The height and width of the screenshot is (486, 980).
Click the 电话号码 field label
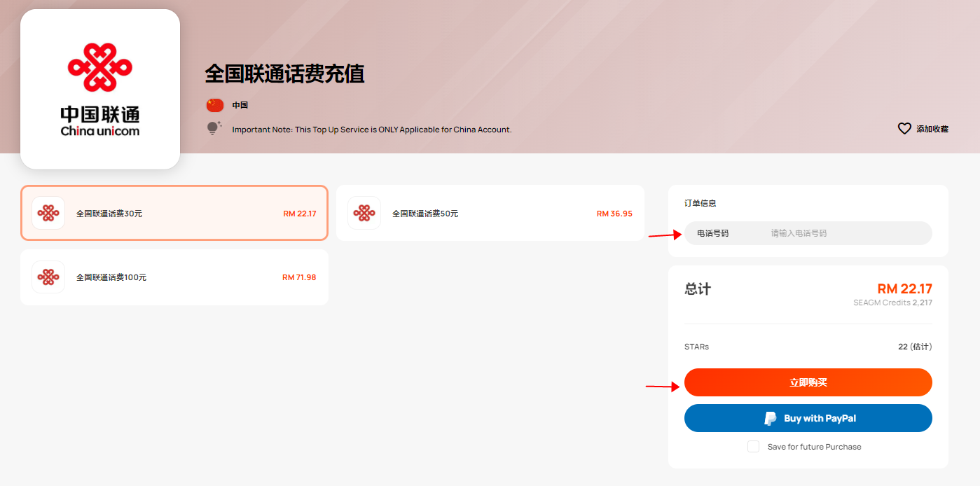pyautogui.click(x=712, y=233)
